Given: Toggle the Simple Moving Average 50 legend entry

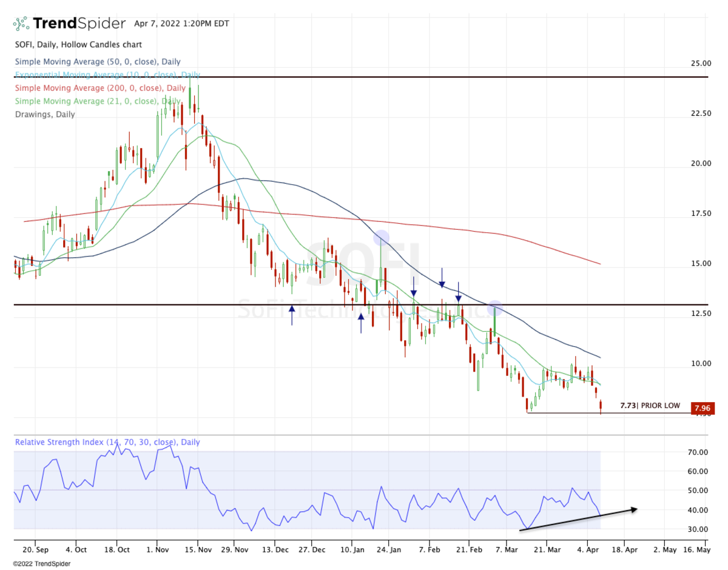Looking at the screenshot, I should click(97, 62).
